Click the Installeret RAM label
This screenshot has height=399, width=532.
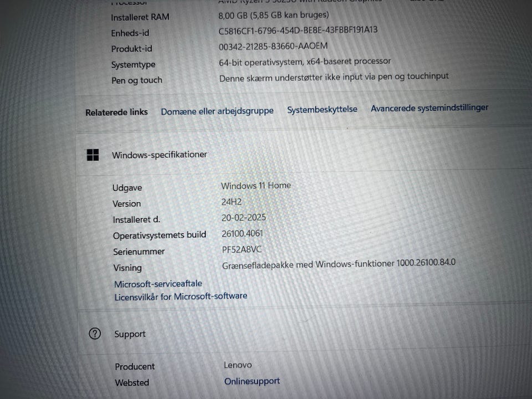click(140, 17)
